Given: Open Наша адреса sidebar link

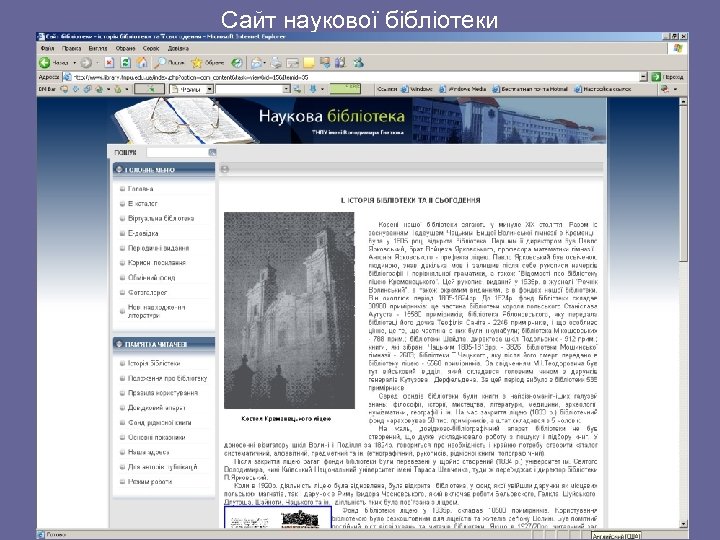Looking at the screenshot, I should pyautogui.click(x=148, y=452).
